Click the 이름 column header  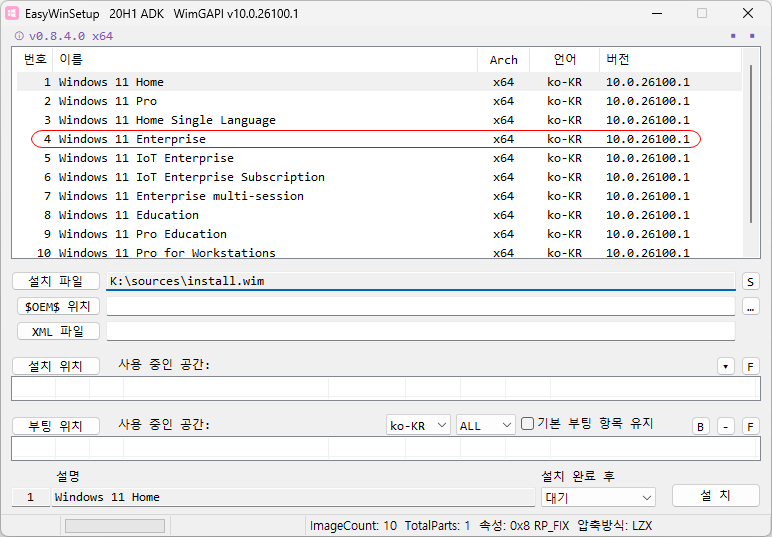point(265,60)
